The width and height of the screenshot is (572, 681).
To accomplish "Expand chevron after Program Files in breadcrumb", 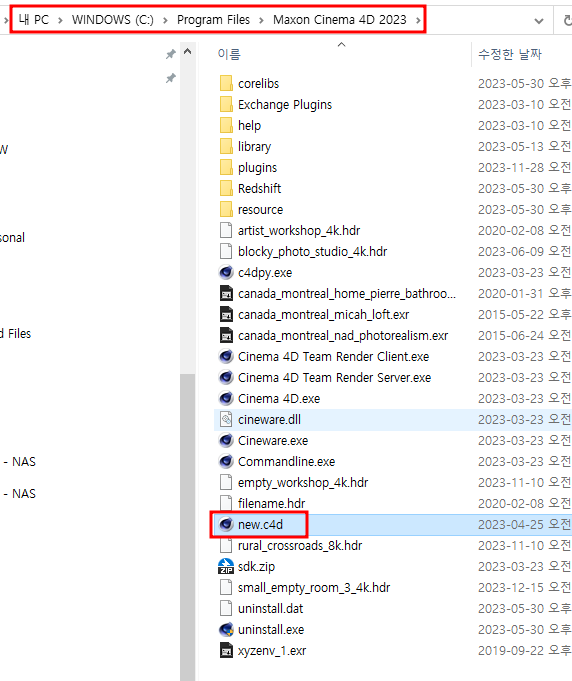I will (261, 20).
